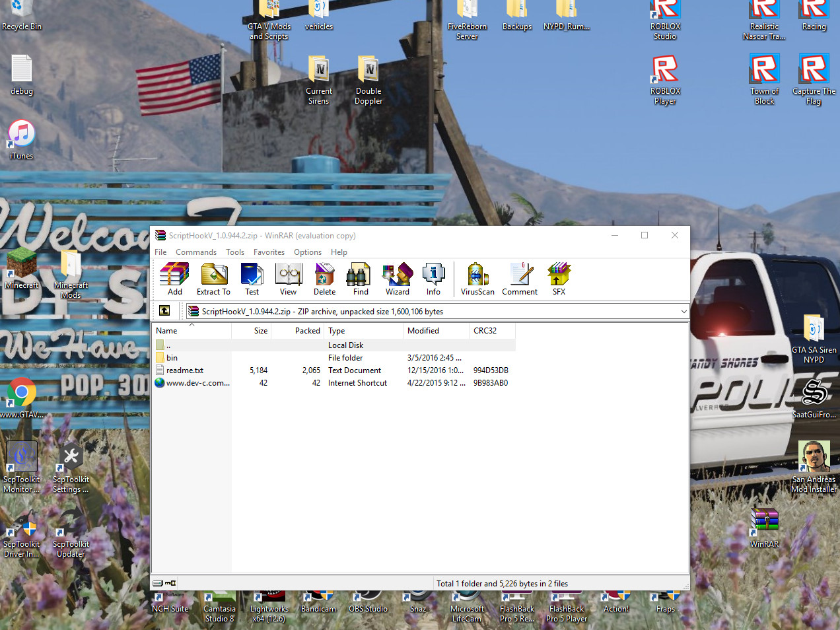Select the ROBLOX Player shortcut
The width and height of the screenshot is (840, 630).
click(x=665, y=80)
